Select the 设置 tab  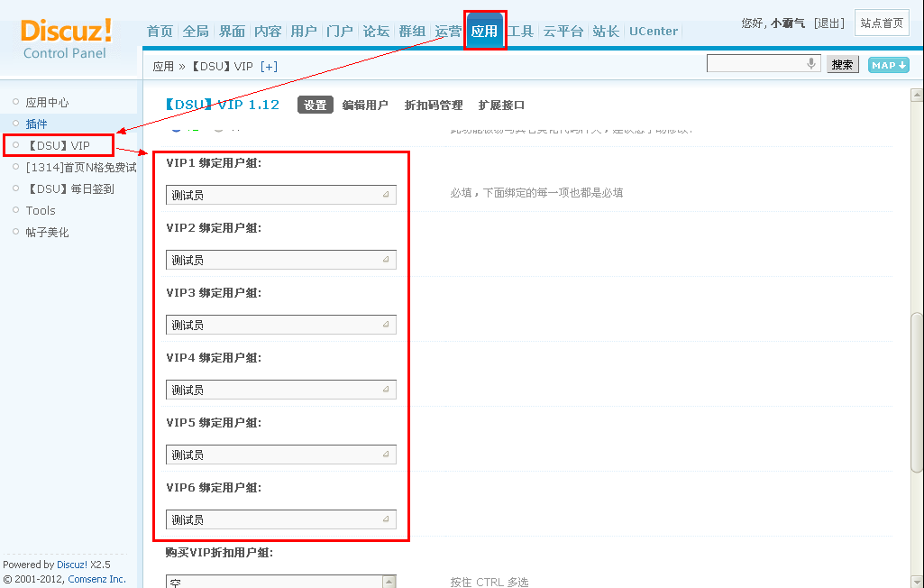tap(316, 105)
